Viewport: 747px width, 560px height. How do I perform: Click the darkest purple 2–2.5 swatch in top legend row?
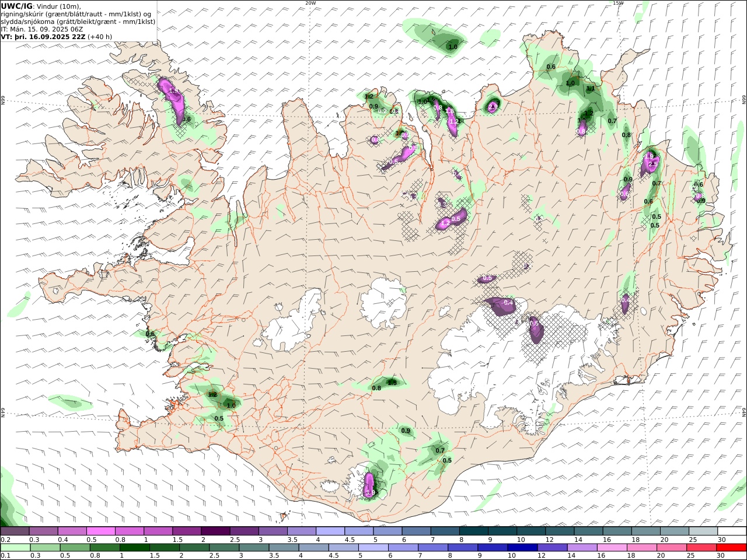[x=215, y=531]
